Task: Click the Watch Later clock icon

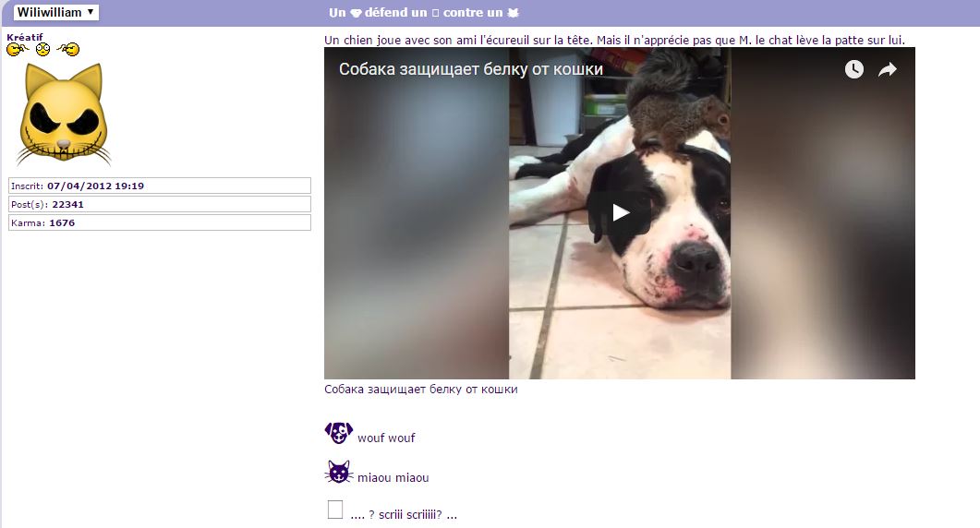Action: coord(853,69)
